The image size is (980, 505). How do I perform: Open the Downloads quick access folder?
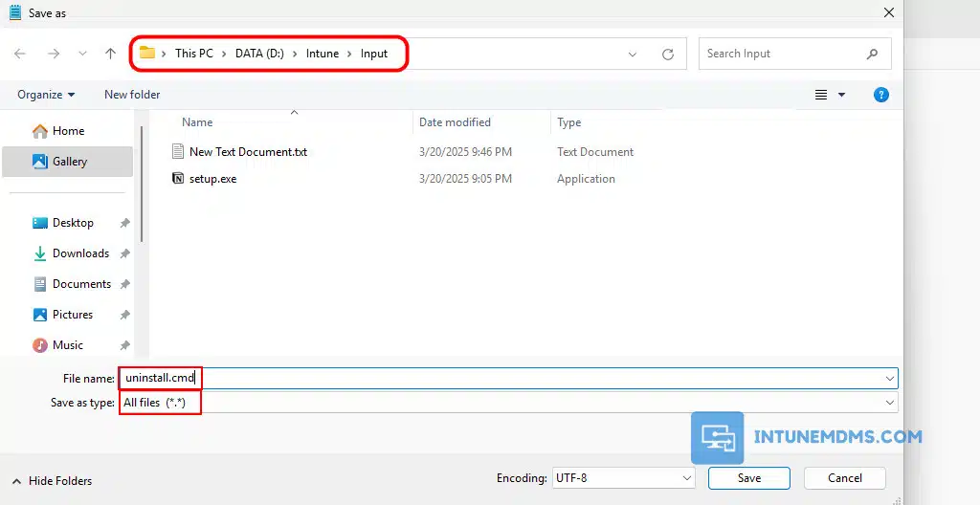click(80, 253)
